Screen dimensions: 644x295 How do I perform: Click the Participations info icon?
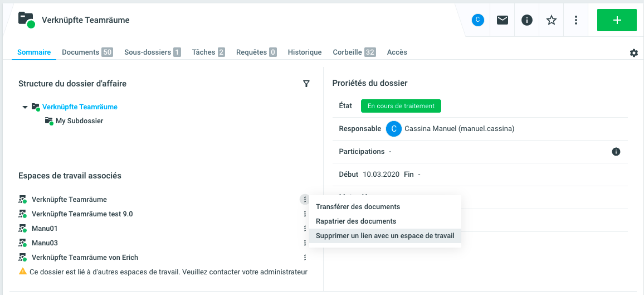(616, 152)
